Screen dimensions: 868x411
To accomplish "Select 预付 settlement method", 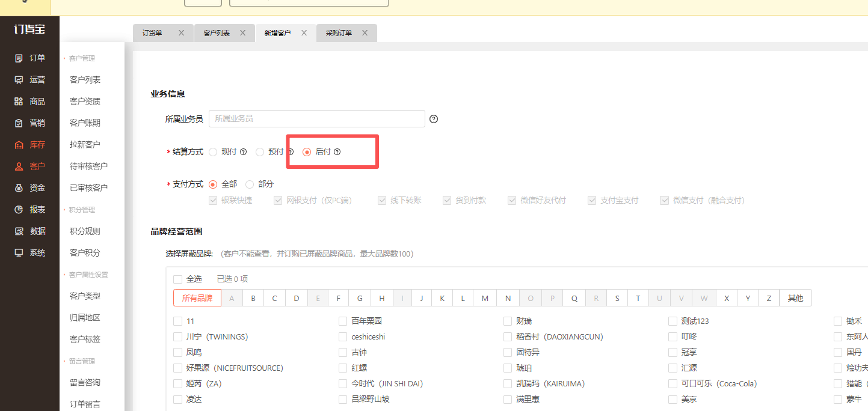I will [x=260, y=152].
